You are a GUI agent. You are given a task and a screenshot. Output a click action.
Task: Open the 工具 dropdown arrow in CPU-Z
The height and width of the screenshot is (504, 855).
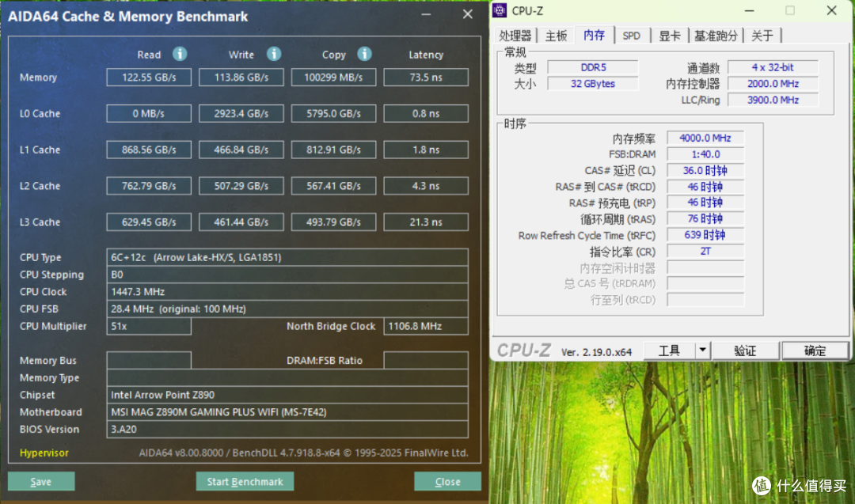click(703, 351)
